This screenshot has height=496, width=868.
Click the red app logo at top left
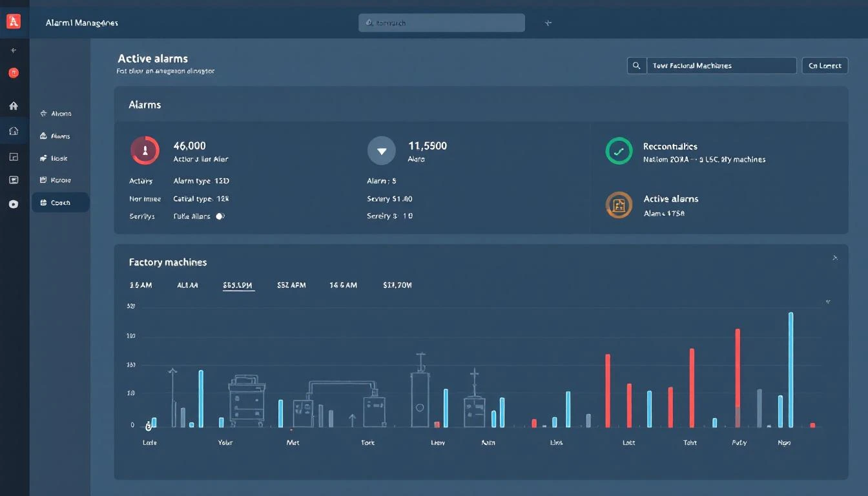(x=13, y=21)
